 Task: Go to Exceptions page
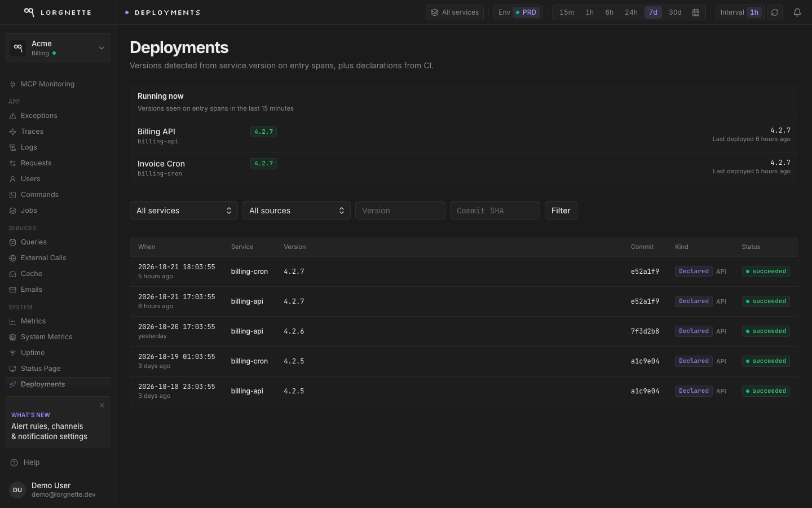(x=58, y=116)
